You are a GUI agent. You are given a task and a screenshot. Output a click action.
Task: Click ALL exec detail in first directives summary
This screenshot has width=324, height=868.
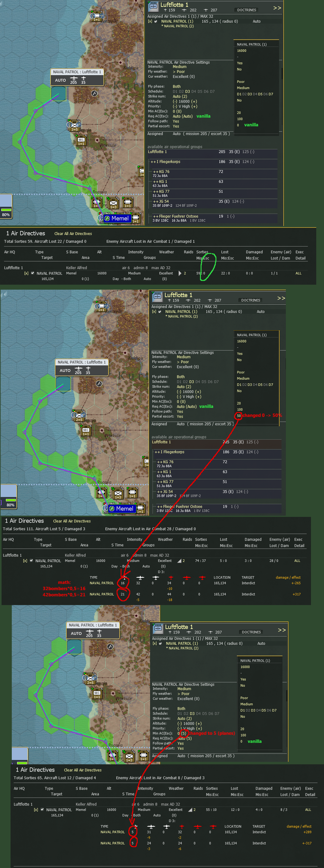click(x=299, y=273)
